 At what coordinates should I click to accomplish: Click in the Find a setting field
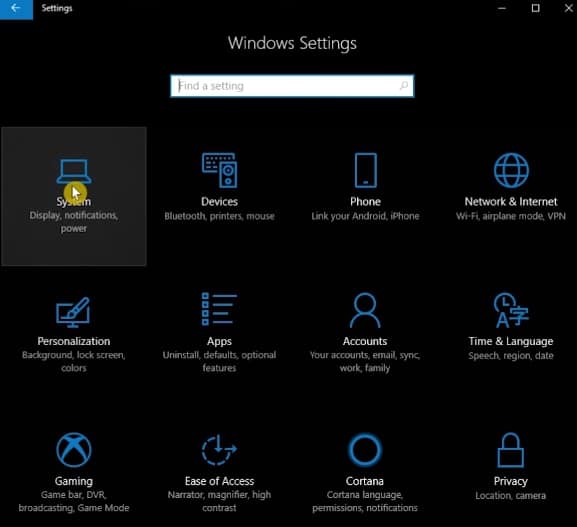click(292, 86)
